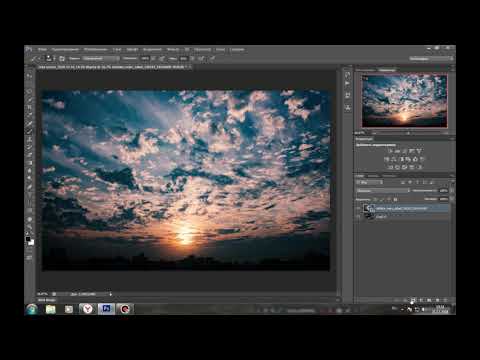Select the Move tool in the toolbox
The height and width of the screenshot is (360, 480).
click(x=29, y=76)
